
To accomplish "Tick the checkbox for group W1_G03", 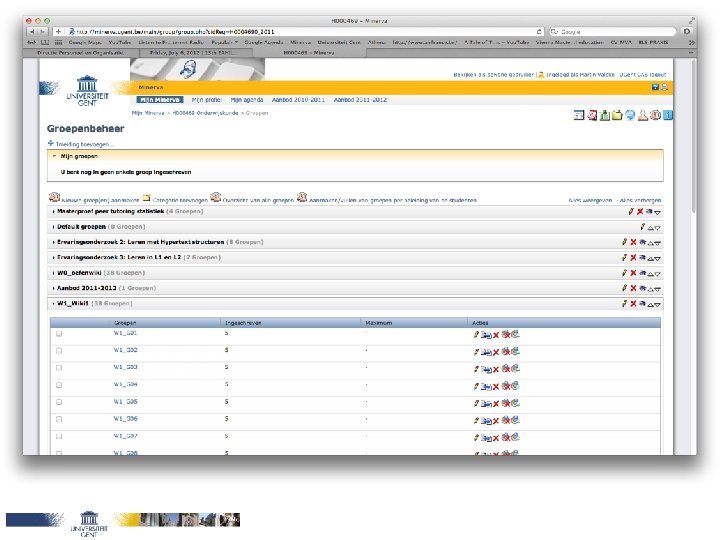I will (x=59, y=368).
